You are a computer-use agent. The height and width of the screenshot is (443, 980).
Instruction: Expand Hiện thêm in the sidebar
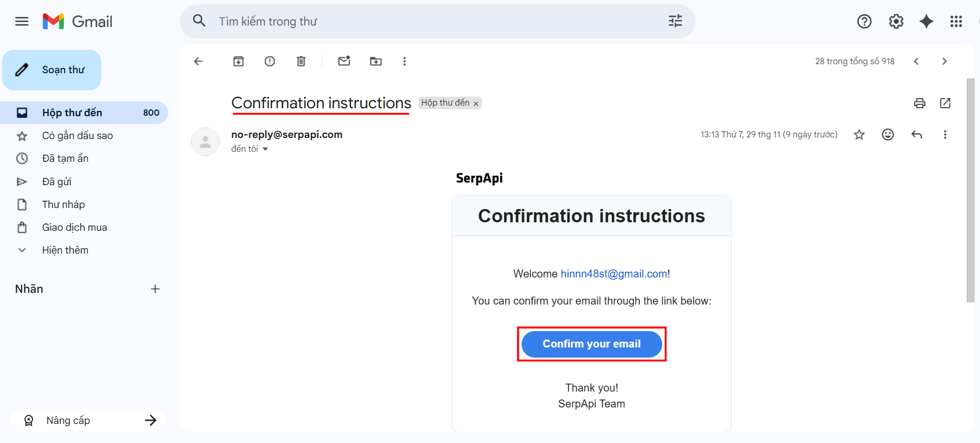(65, 250)
